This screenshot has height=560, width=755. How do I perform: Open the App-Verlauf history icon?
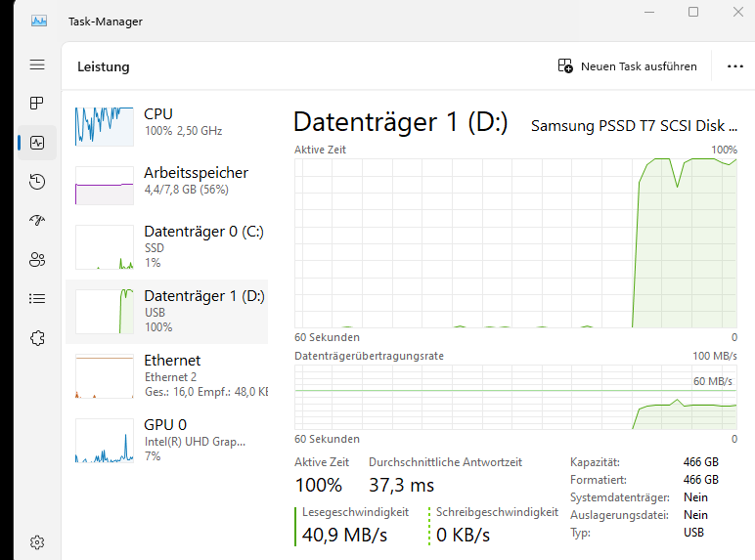tap(37, 182)
